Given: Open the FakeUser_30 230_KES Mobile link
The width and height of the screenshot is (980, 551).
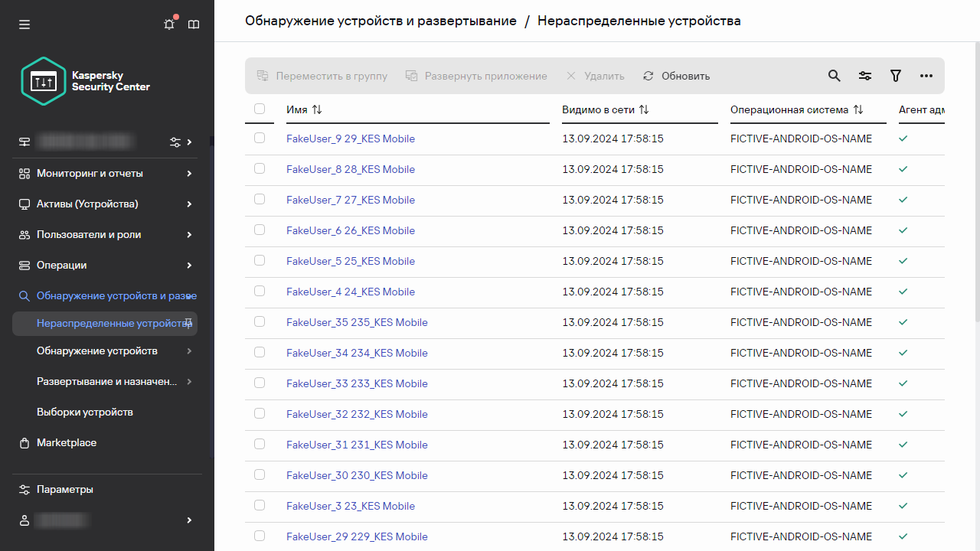Looking at the screenshot, I should (x=357, y=475).
